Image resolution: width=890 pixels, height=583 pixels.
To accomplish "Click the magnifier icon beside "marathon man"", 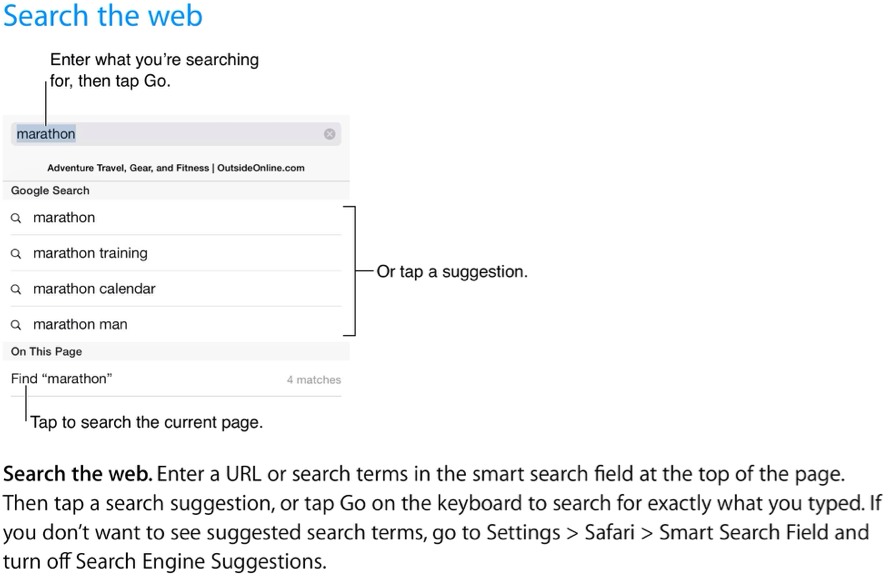I will tap(16, 325).
